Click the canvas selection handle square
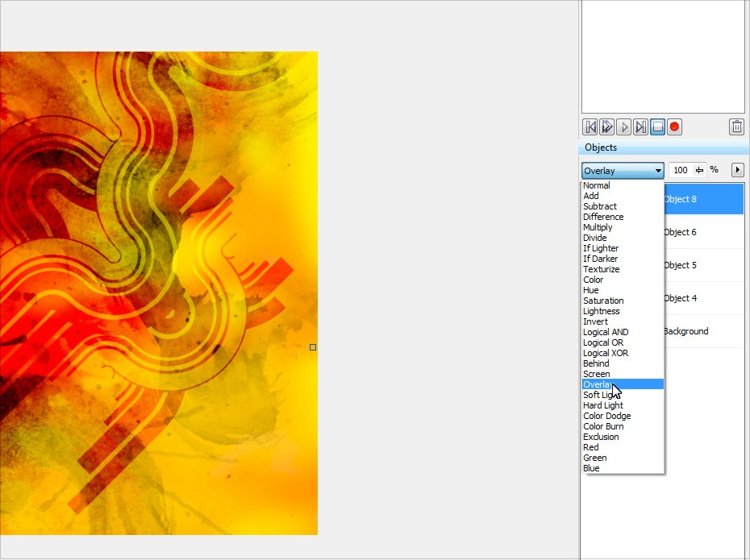 313,347
